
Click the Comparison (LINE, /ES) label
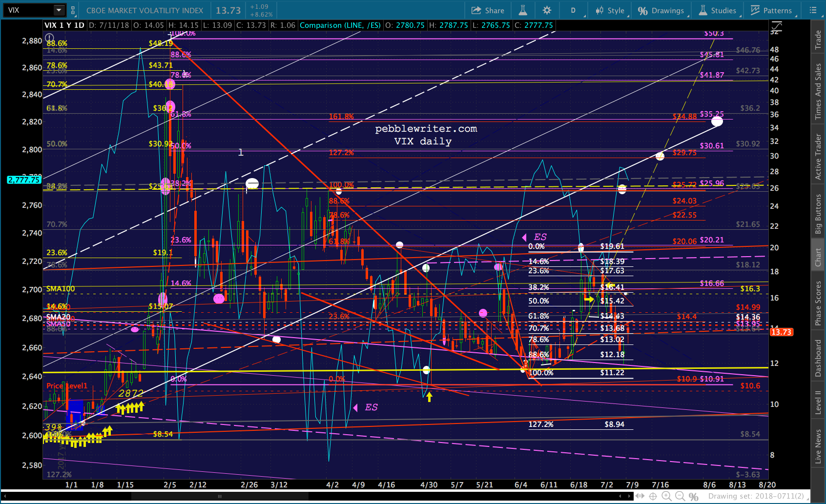coord(340,25)
